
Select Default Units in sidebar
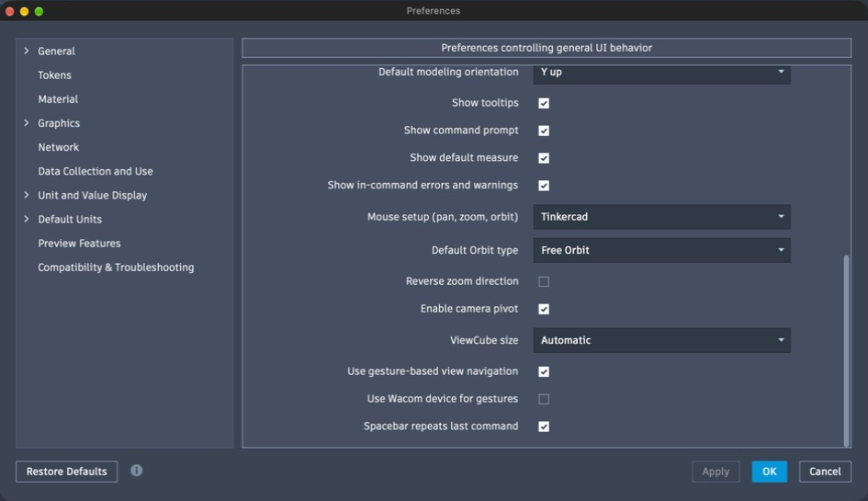pos(70,219)
